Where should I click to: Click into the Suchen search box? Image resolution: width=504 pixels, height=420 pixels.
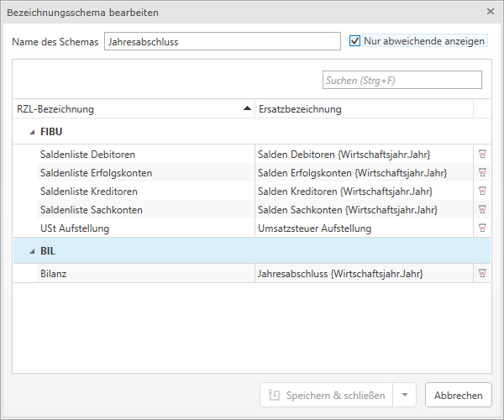[402, 81]
